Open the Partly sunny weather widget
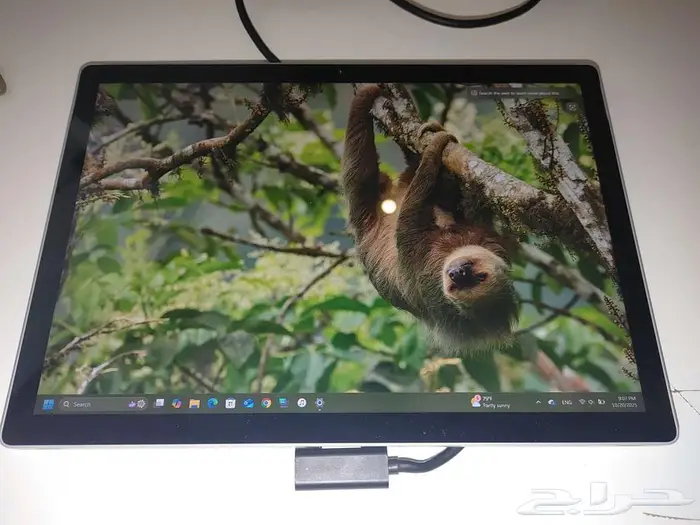The height and width of the screenshot is (525, 700). pos(490,401)
